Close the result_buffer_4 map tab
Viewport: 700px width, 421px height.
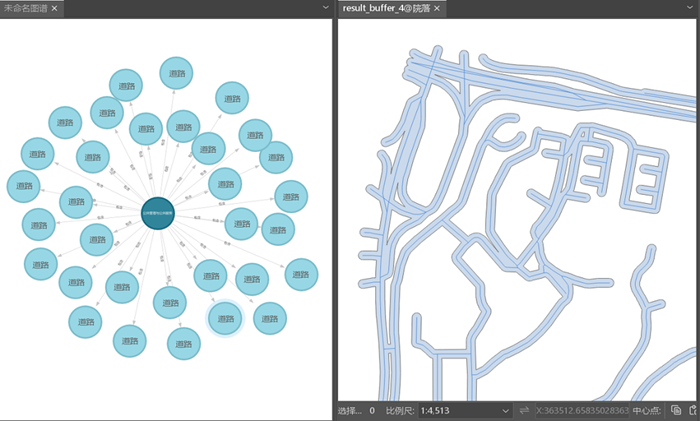click(x=438, y=8)
